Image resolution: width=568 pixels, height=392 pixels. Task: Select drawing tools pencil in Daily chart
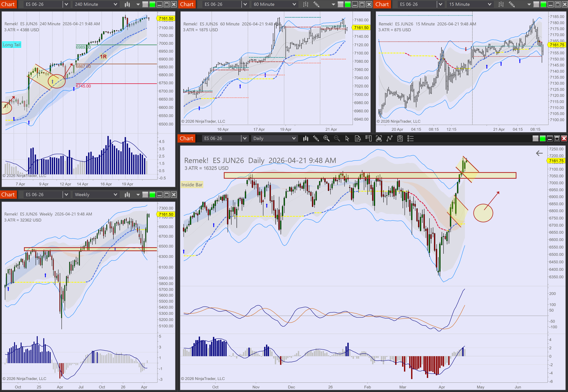click(x=316, y=138)
